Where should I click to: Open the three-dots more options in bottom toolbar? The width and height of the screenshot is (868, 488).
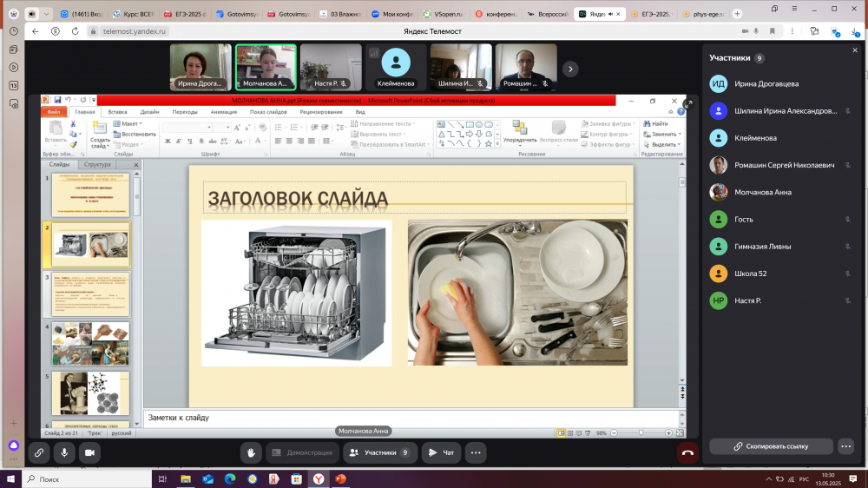[x=475, y=452]
